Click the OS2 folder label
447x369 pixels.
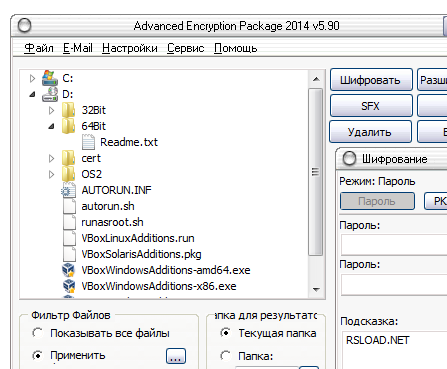coord(92,174)
